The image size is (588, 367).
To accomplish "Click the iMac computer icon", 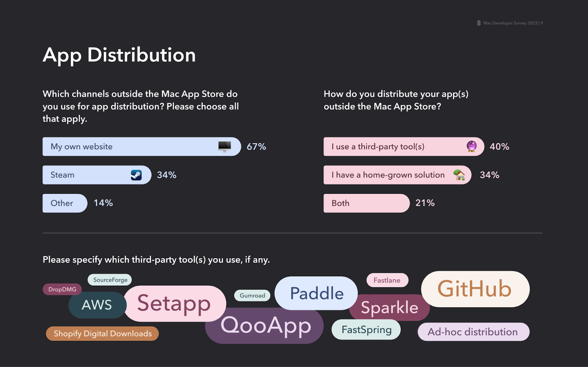I will [x=225, y=146].
